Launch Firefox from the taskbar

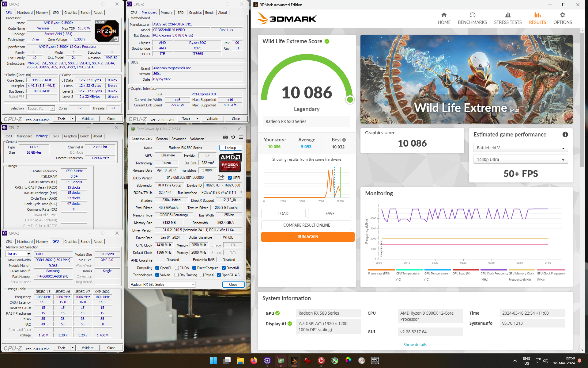pos(254,361)
